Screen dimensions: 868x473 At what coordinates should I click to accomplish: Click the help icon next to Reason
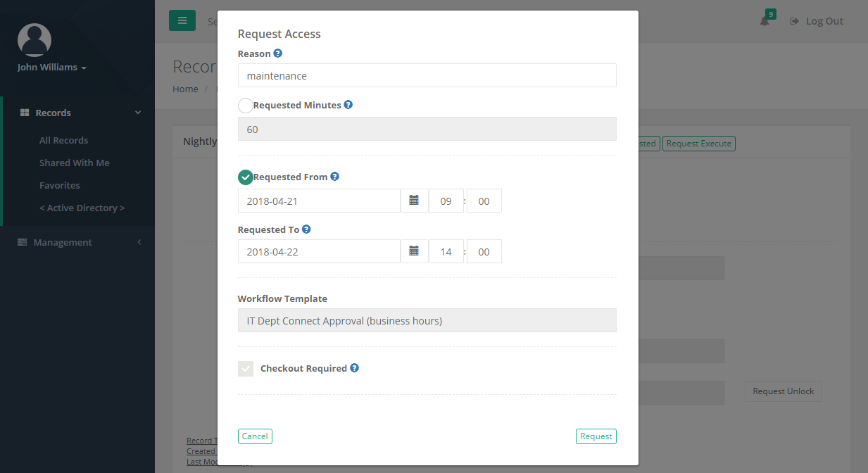coord(277,53)
